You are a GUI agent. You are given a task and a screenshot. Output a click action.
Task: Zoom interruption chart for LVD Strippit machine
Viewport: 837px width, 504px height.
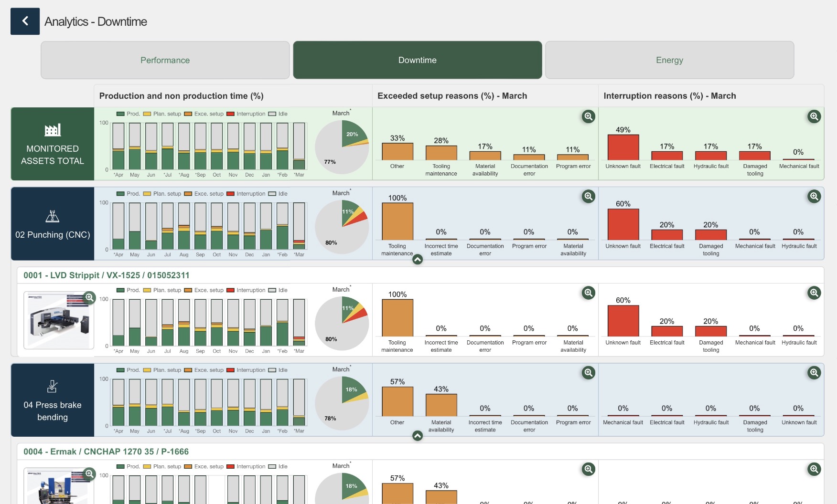(814, 293)
